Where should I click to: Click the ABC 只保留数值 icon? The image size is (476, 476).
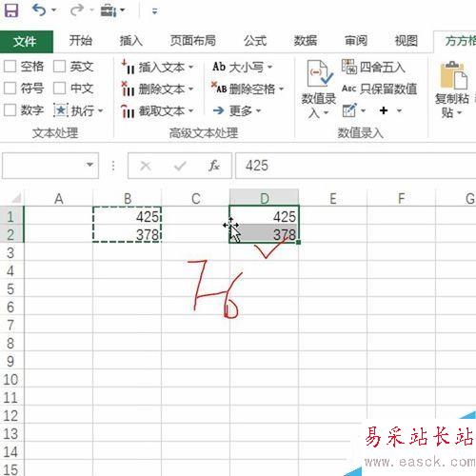click(348, 89)
